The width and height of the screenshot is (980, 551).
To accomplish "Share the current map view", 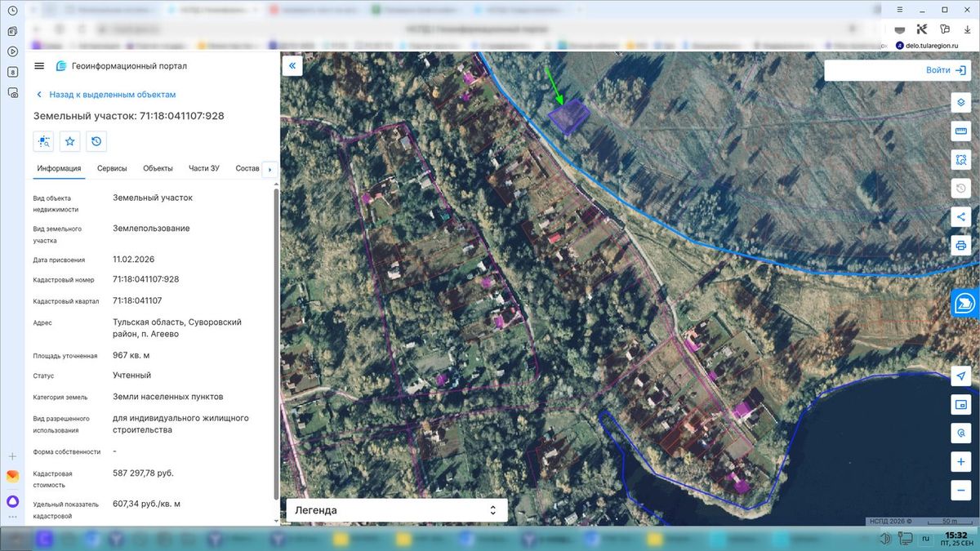I will click(961, 217).
